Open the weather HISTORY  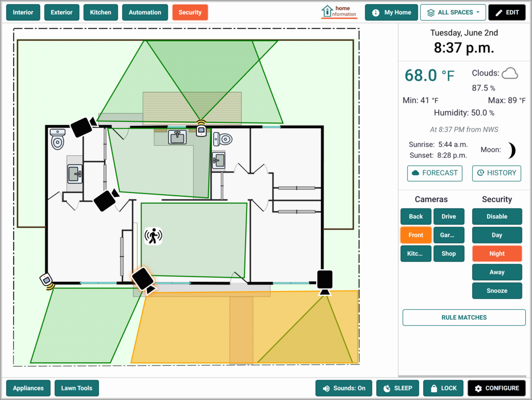coord(497,173)
